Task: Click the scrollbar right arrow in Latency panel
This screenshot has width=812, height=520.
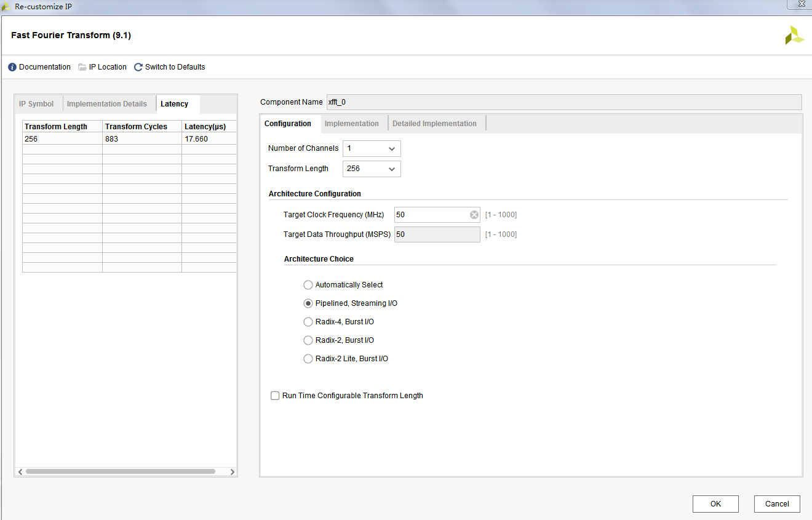Action: click(x=232, y=472)
